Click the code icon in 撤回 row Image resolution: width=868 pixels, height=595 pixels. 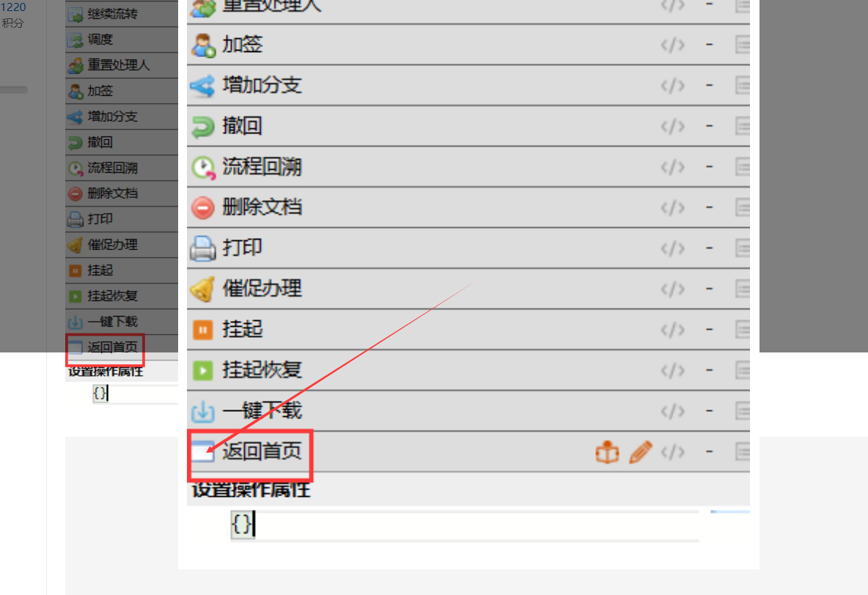[x=672, y=126]
